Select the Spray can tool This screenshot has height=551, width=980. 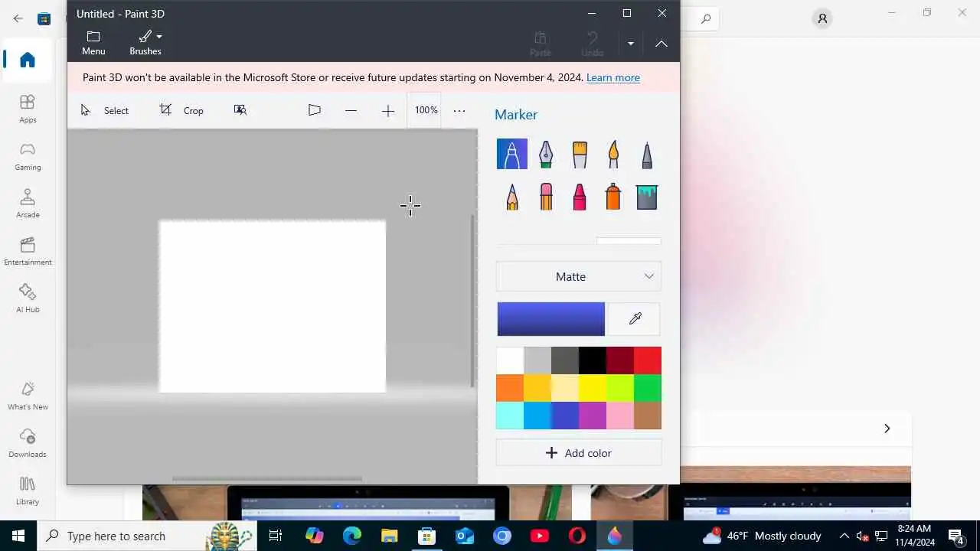point(613,197)
